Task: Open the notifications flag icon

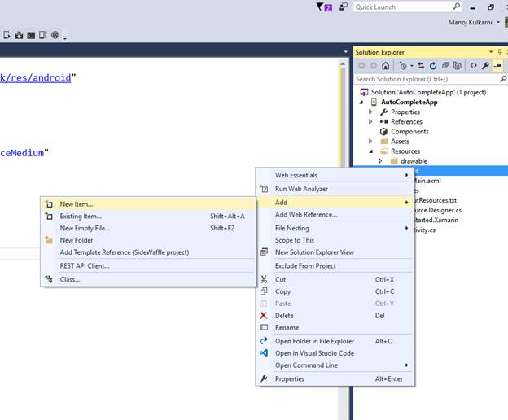Action: tap(324, 7)
